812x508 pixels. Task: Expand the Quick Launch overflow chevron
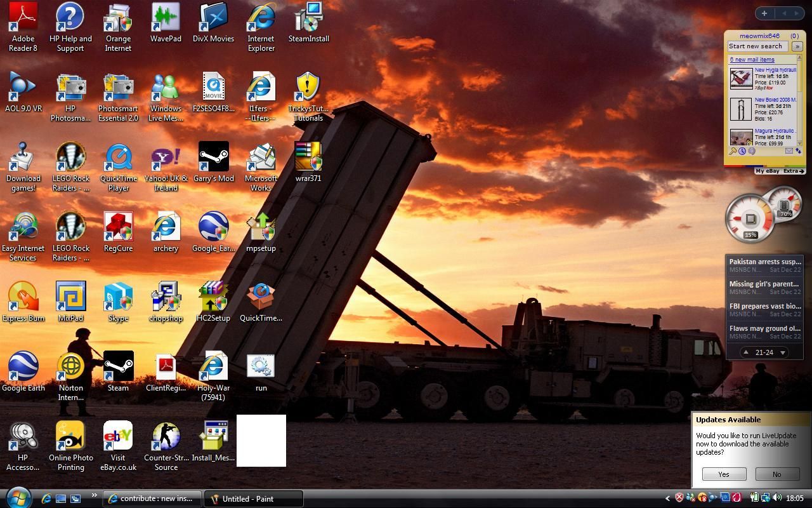tap(94, 495)
